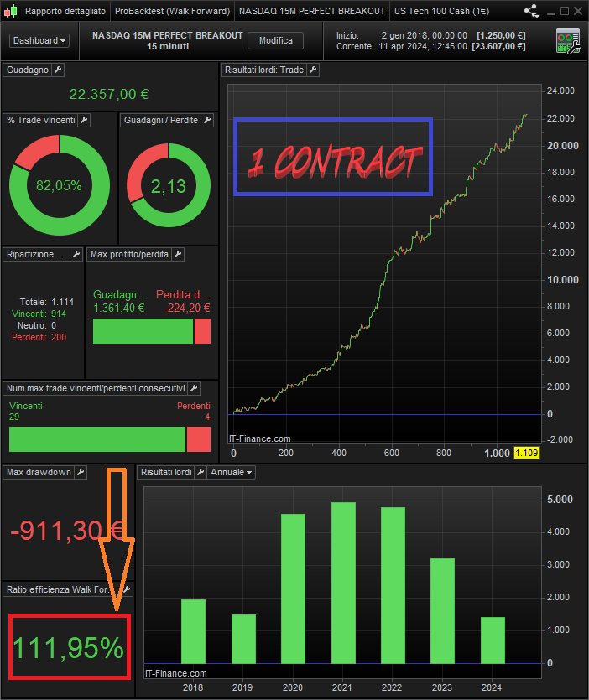Click wrench icon next to Ripartizione
This screenshot has width=589, height=700.
click(76, 255)
